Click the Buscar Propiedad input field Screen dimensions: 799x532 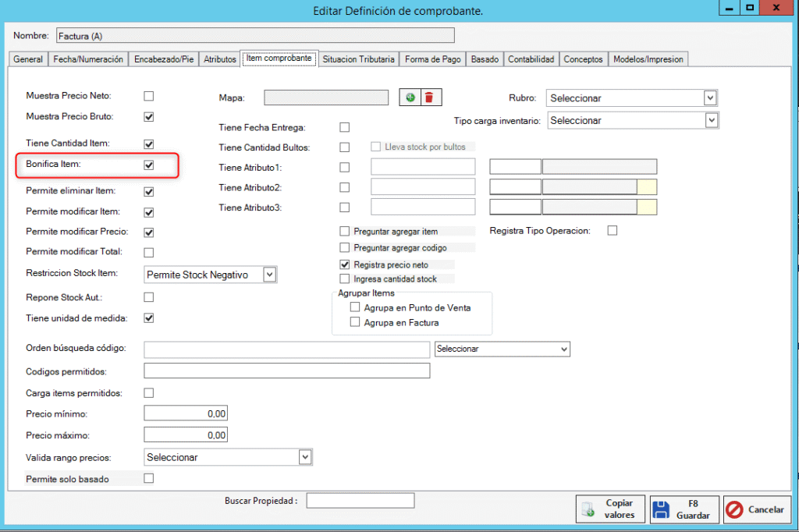[360, 501]
